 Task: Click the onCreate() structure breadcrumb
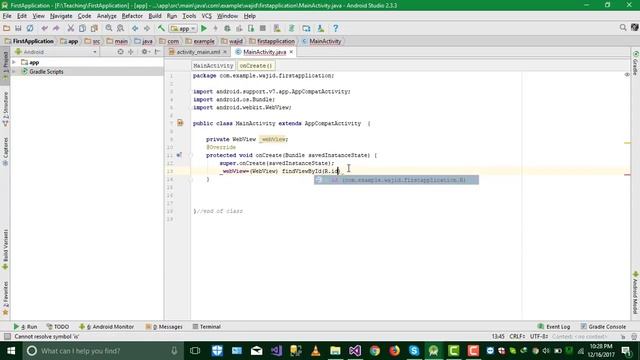(256, 66)
